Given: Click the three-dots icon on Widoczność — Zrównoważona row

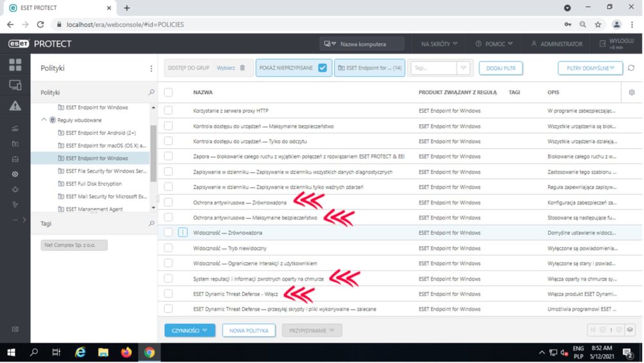Looking at the screenshot, I should [183, 233].
